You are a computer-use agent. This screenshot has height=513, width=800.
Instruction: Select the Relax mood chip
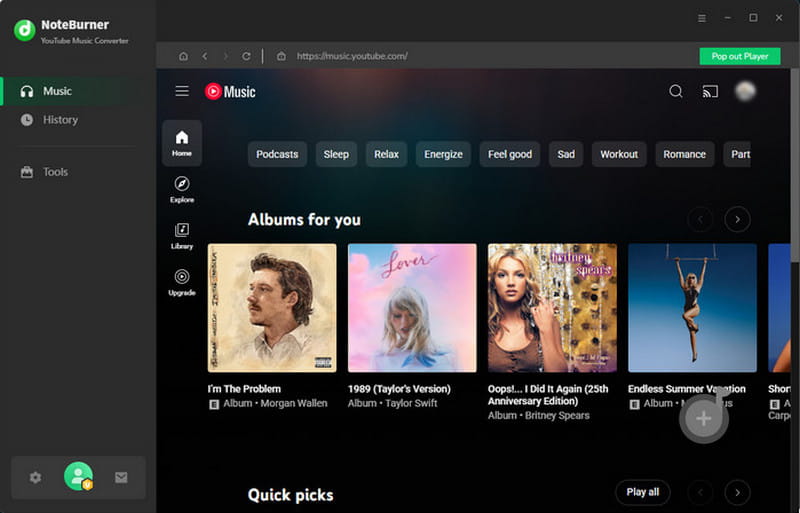pos(386,154)
